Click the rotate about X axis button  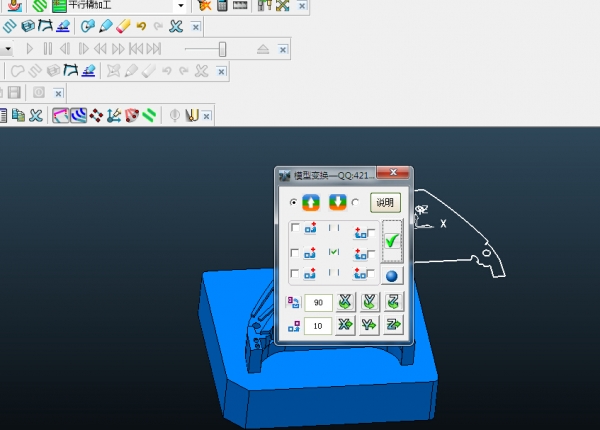tap(345, 302)
